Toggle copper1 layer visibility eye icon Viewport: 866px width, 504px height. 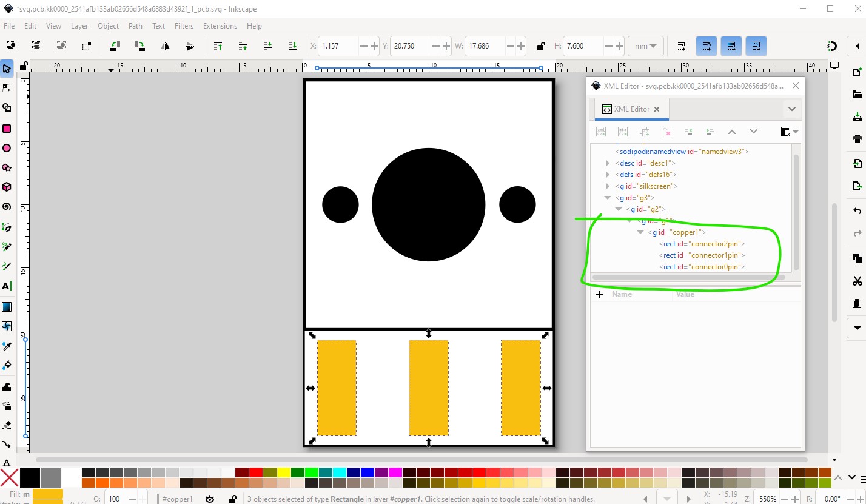210,499
